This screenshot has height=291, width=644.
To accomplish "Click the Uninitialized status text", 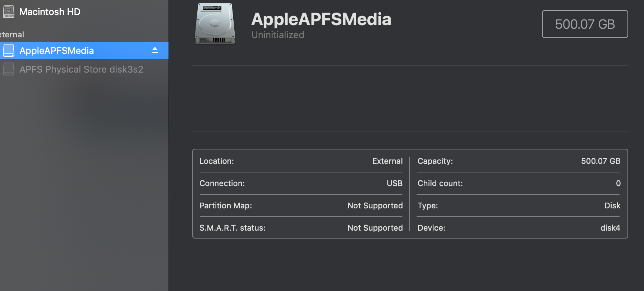I will click(277, 35).
